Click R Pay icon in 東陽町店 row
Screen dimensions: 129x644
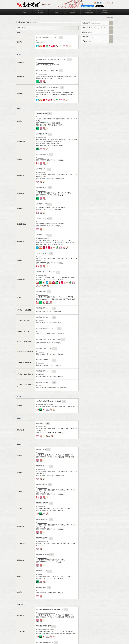pyautogui.click(x=53, y=100)
